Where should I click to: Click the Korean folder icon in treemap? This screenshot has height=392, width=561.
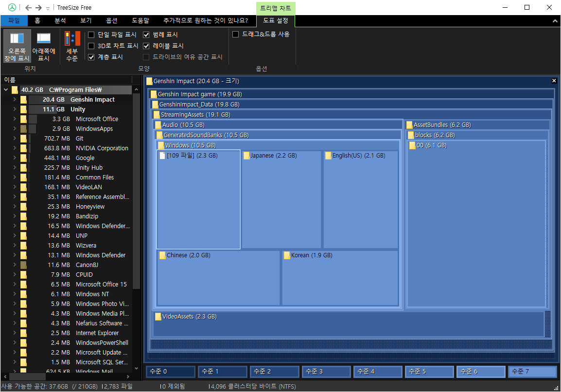[287, 255]
